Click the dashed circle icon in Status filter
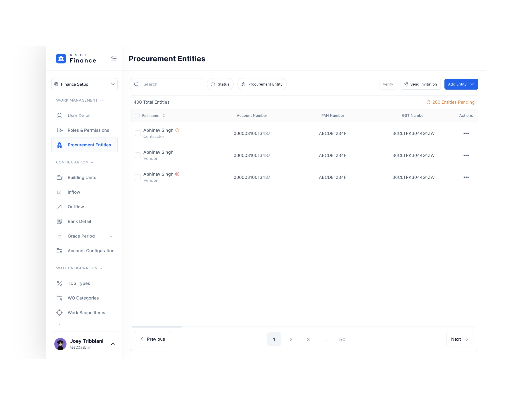This screenshot has width=532, height=405. pos(213,84)
